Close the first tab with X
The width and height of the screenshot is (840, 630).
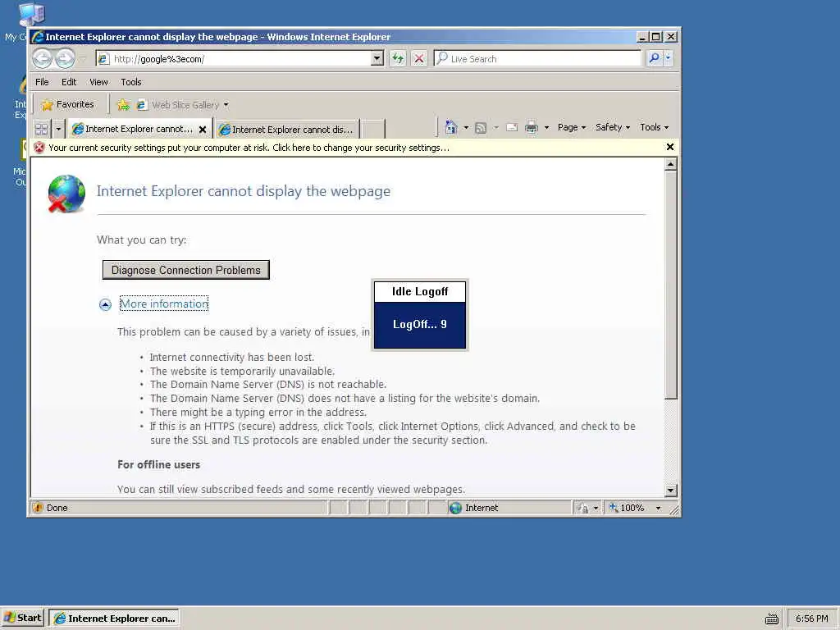(x=203, y=129)
